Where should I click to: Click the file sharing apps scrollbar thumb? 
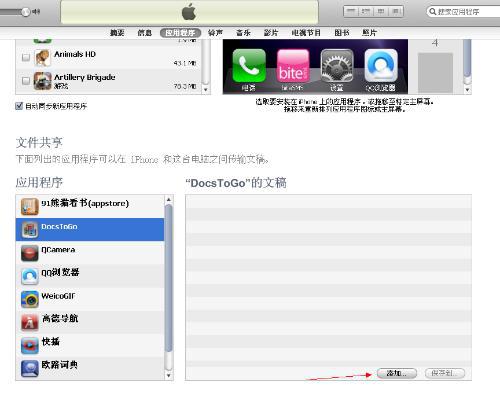pyautogui.click(x=169, y=278)
